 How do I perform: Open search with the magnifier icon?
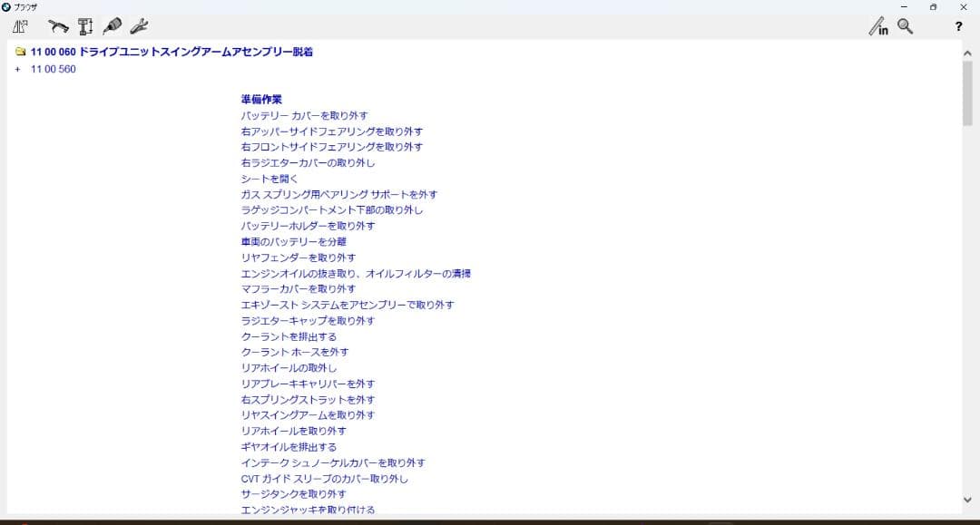click(904, 27)
